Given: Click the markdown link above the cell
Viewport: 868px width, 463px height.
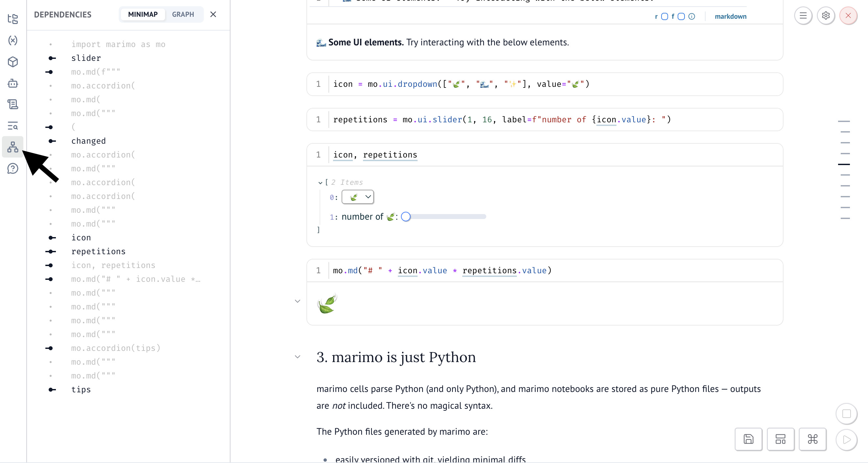Looking at the screenshot, I should coord(730,16).
